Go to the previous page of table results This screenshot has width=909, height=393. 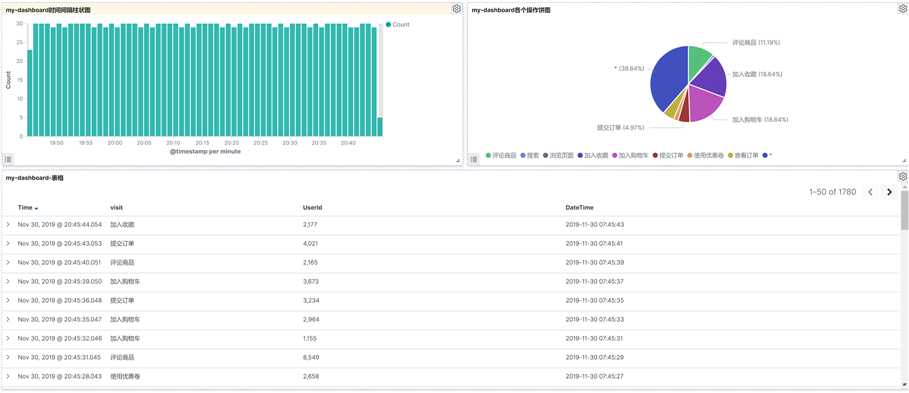(870, 192)
